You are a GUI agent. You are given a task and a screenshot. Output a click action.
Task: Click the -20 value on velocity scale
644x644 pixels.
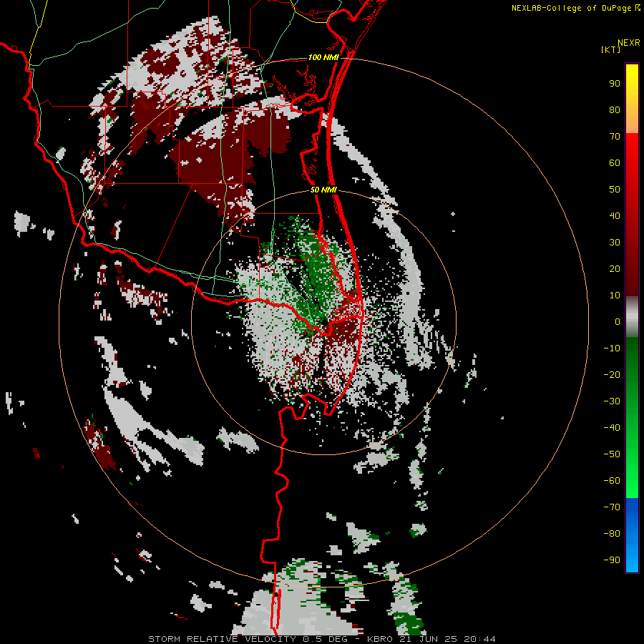(x=612, y=374)
